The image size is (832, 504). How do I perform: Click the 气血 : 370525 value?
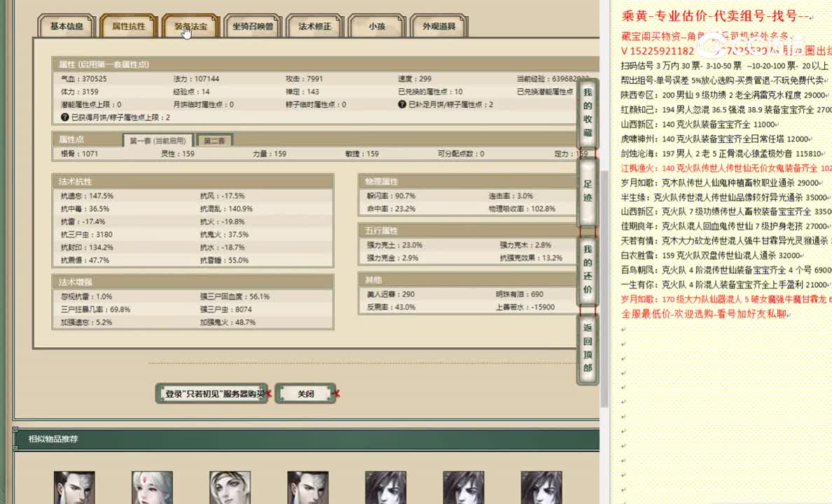pos(84,78)
